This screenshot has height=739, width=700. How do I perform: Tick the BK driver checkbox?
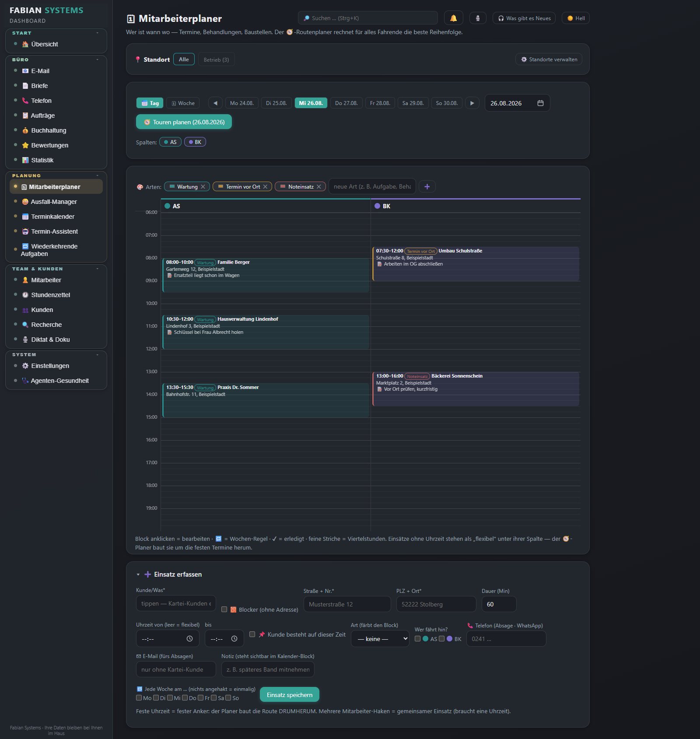(441, 639)
